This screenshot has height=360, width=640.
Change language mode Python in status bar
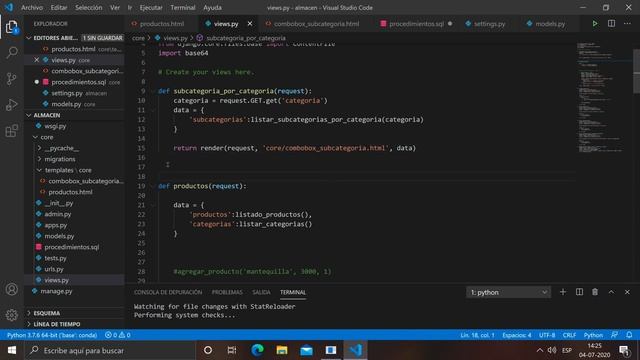click(x=593, y=335)
